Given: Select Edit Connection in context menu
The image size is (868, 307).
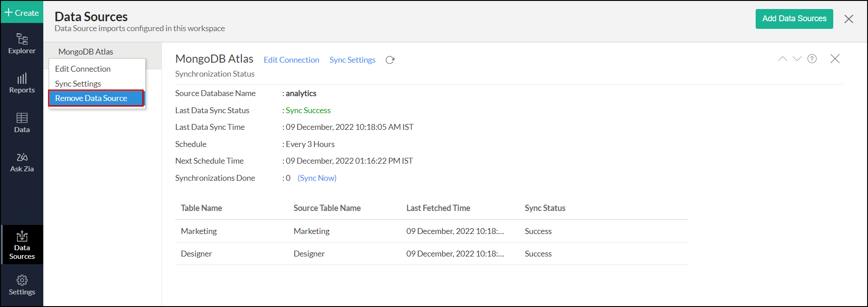Looking at the screenshot, I should (x=83, y=69).
